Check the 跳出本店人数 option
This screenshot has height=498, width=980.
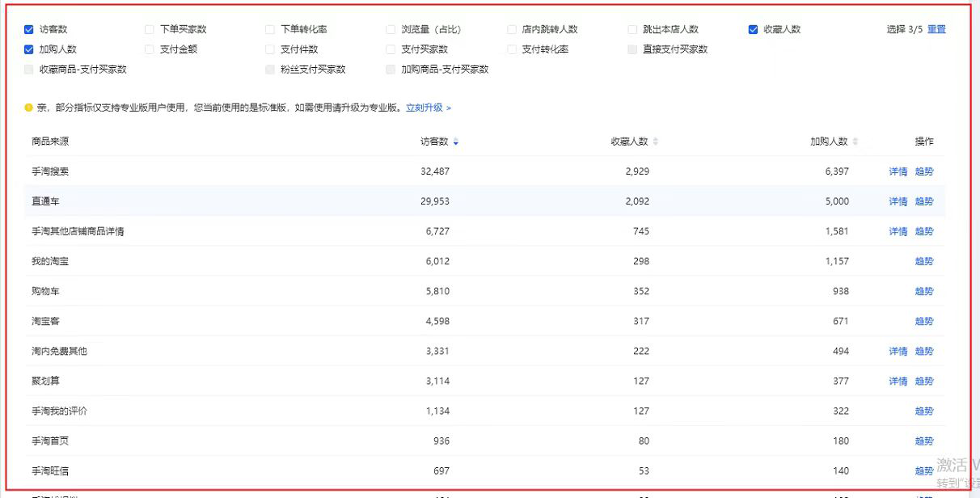click(x=633, y=30)
